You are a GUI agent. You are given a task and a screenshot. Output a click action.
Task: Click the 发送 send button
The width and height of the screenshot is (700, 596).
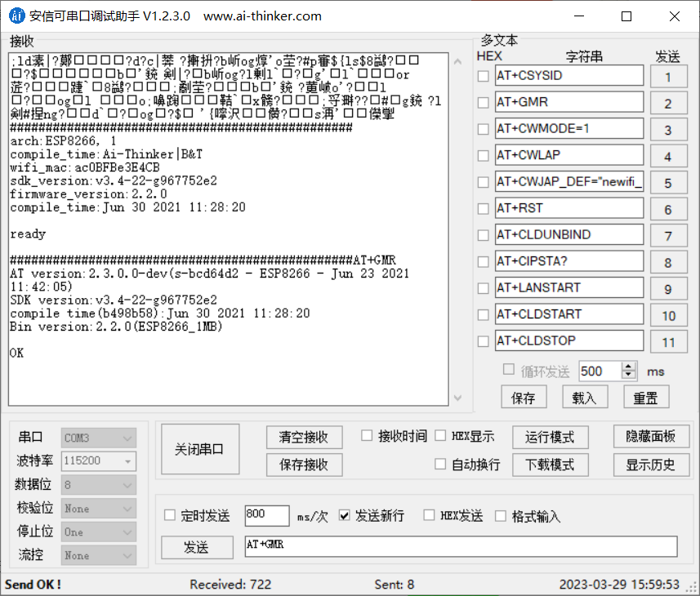click(x=197, y=546)
